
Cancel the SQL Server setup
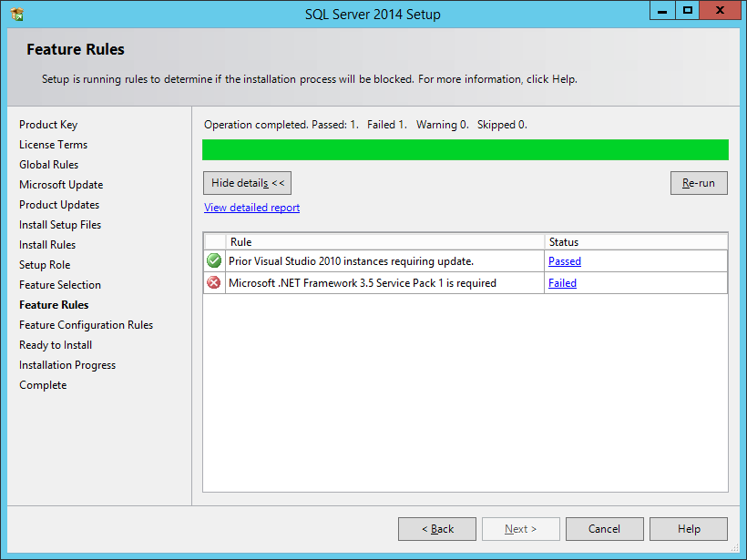pos(604,529)
